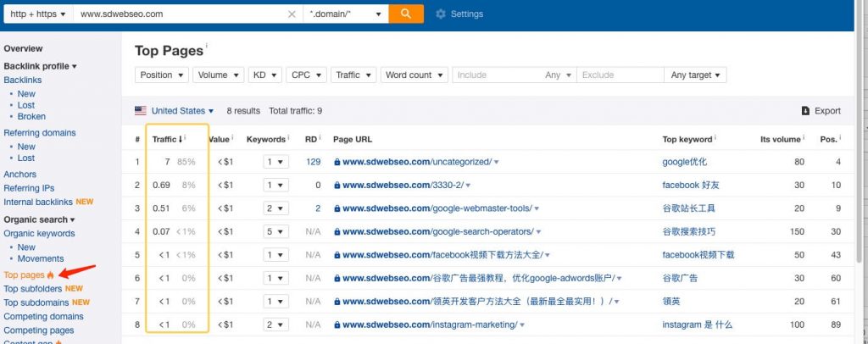Open Competing domains in the sidebar
The width and height of the screenshot is (868, 344).
pos(44,316)
